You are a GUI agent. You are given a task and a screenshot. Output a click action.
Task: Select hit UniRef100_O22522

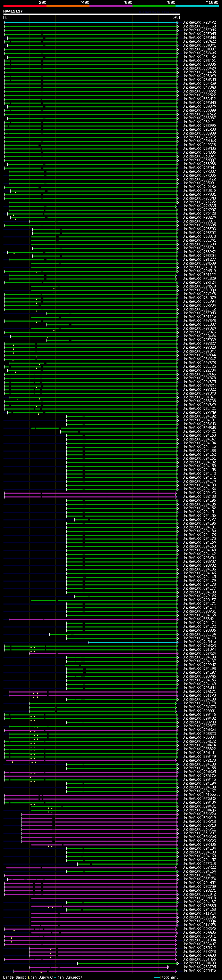pyautogui.click(x=199, y=95)
